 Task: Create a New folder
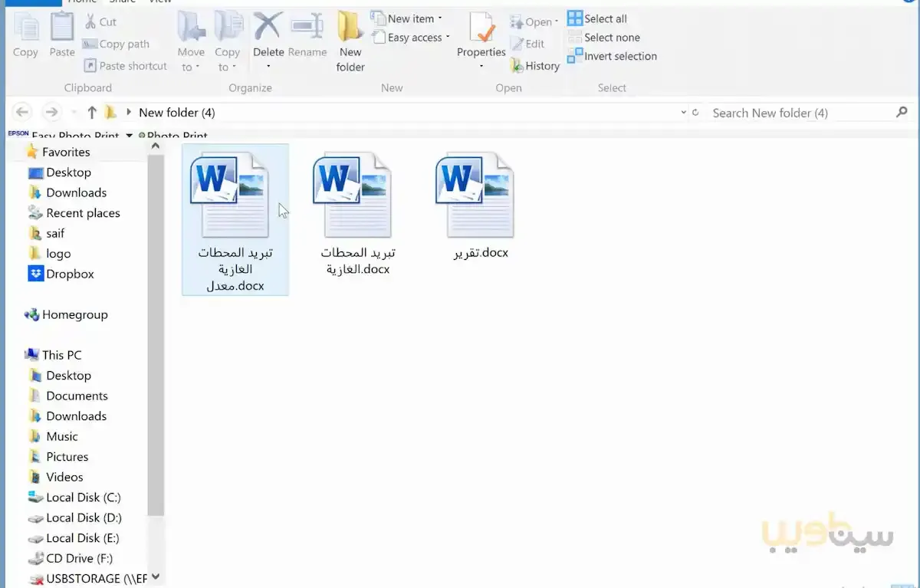[x=350, y=42]
